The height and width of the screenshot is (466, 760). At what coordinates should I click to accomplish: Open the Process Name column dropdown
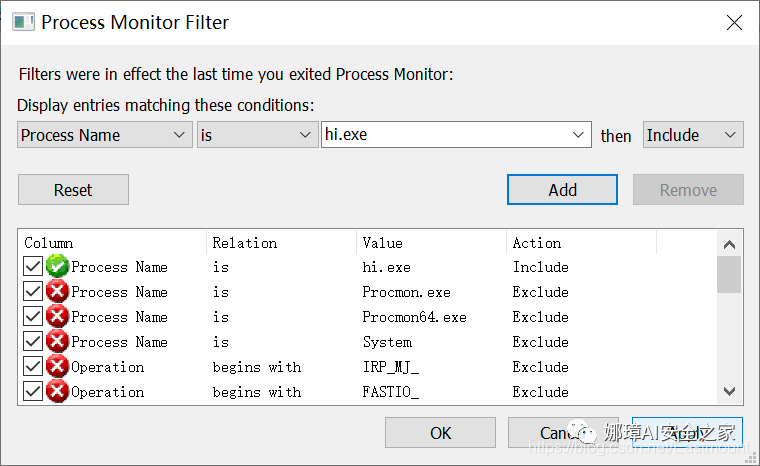point(105,135)
